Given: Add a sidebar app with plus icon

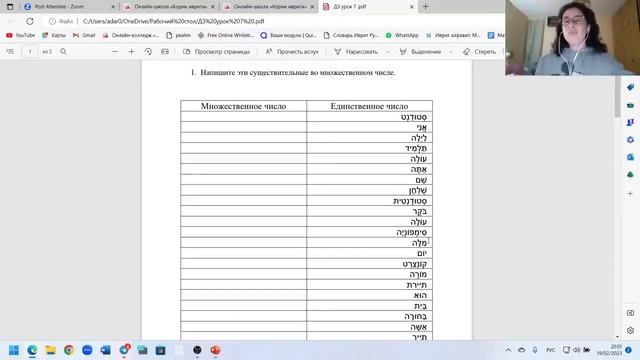Looking at the screenshot, I should tap(630, 193).
